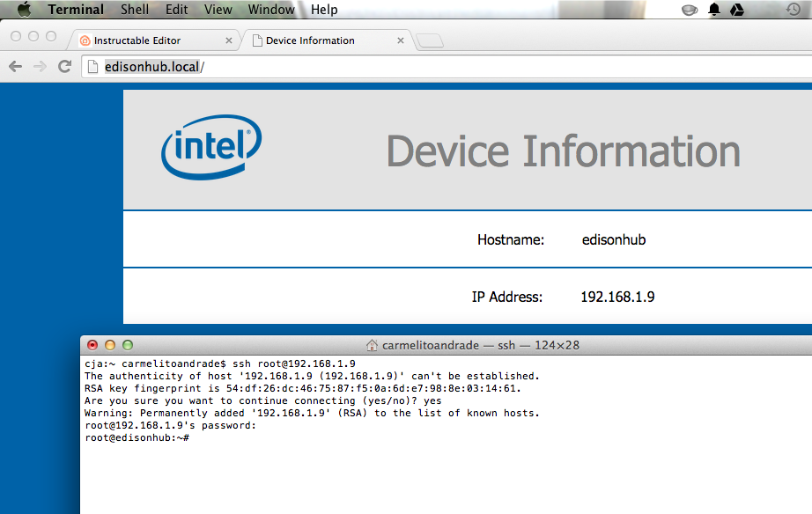The width and height of the screenshot is (812, 514).
Task: Close the Instructable Editor tab
Action: pos(229,40)
